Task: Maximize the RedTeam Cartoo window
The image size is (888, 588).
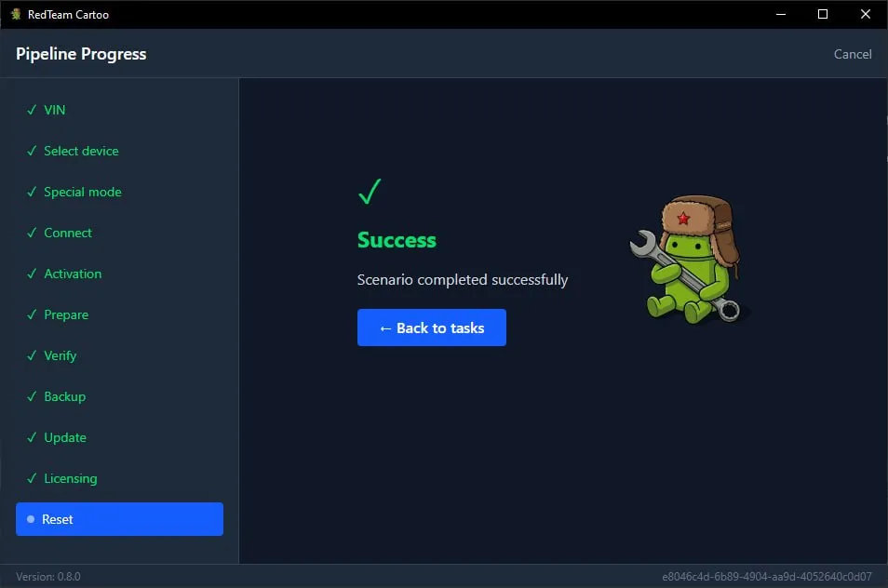Action: pos(823,14)
